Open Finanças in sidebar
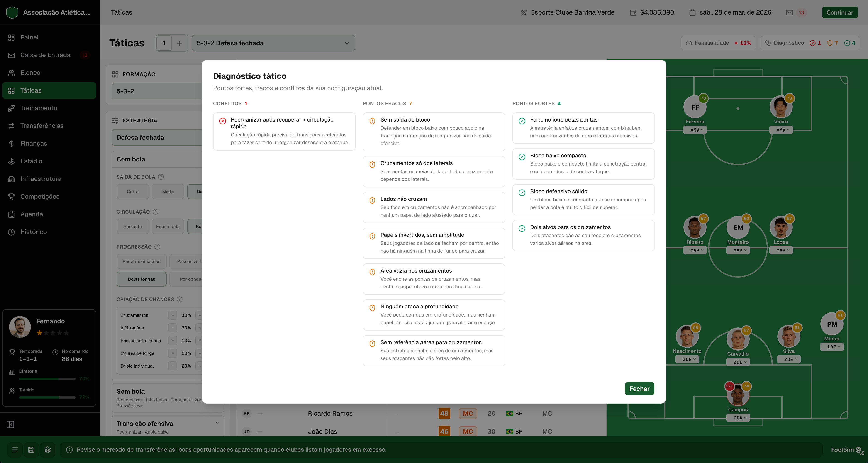This screenshot has height=463, width=868. point(49,144)
